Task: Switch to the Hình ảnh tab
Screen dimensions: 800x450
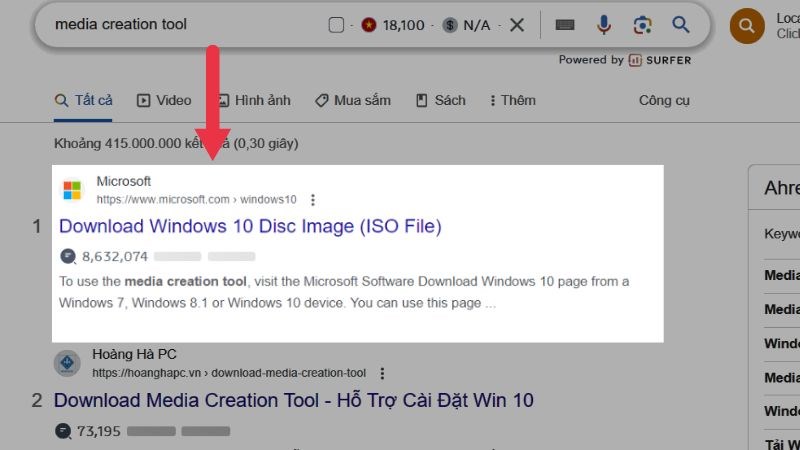Action: point(254,101)
